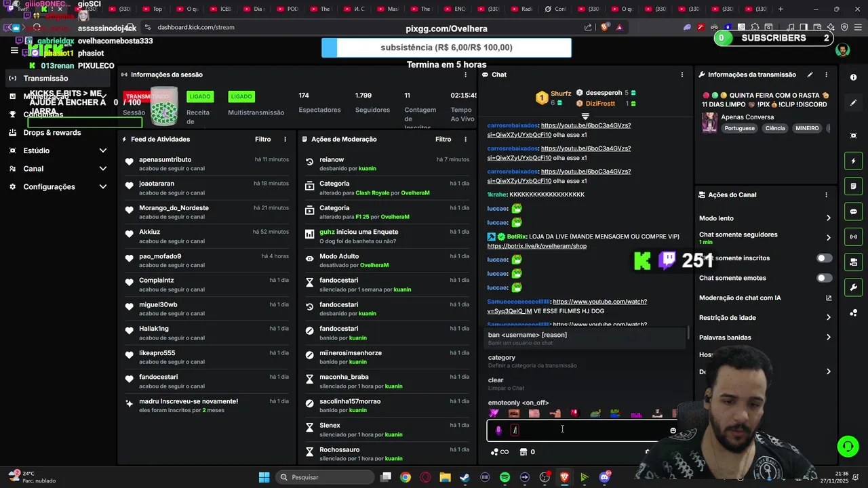Viewport: 868px width, 488px height.
Task: Open the Windows Start menu
Action: (264, 477)
